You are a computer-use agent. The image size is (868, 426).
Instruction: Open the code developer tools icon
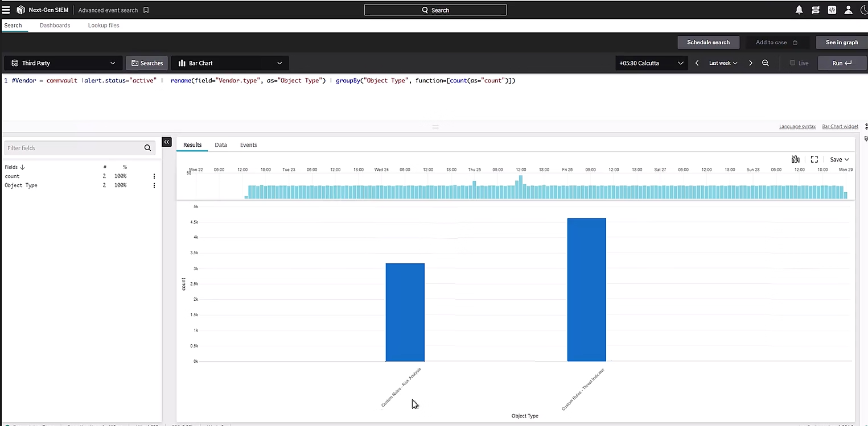pyautogui.click(x=832, y=10)
